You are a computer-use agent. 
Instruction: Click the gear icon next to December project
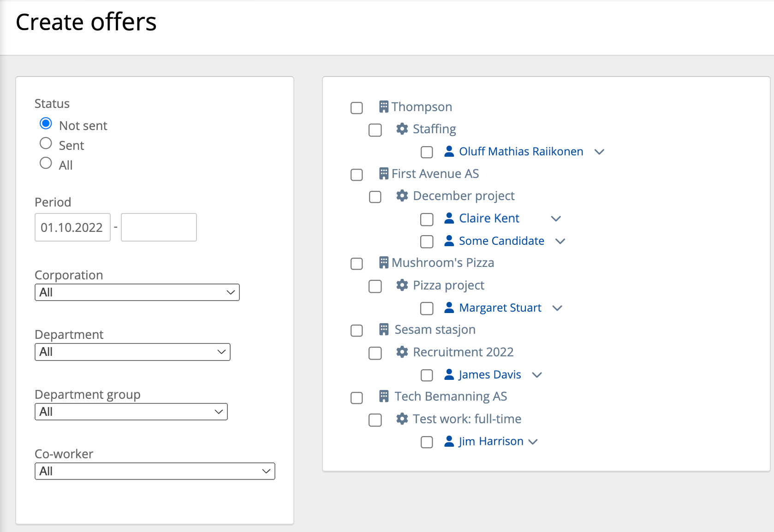(402, 196)
